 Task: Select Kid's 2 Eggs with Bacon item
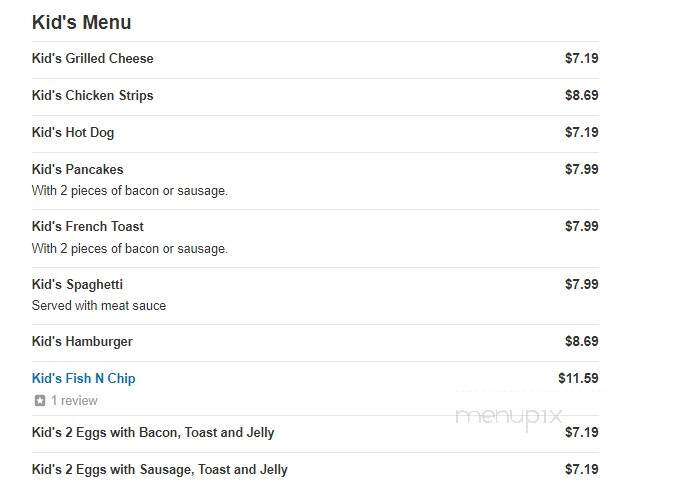[x=153, y=433]
